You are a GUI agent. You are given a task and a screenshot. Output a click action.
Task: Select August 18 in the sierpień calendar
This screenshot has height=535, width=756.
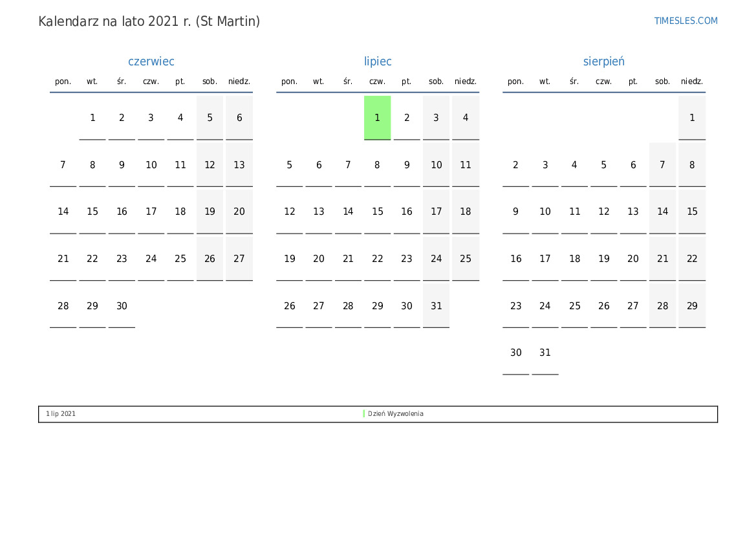coord(574,259)
